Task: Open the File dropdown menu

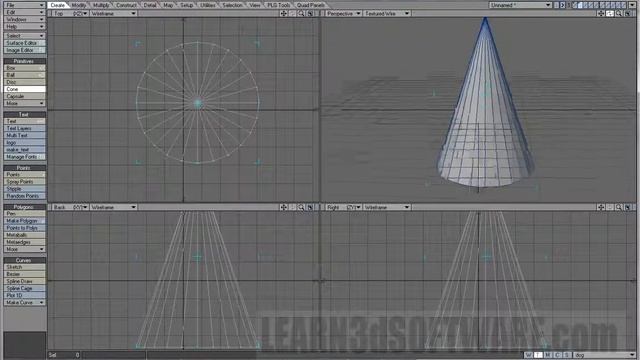Action: tap(24, 5)
